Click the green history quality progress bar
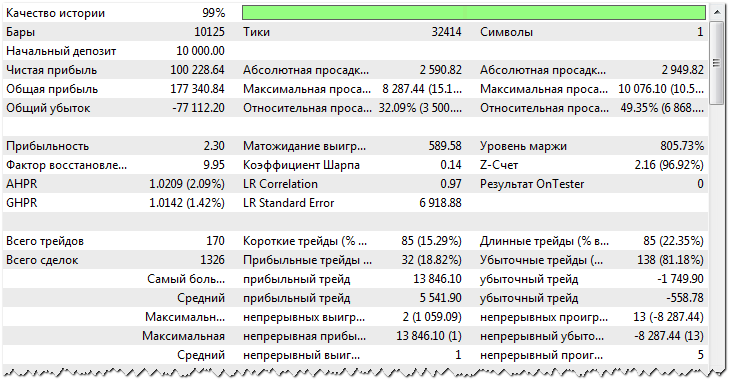729x386 pixels. point(474,13)
